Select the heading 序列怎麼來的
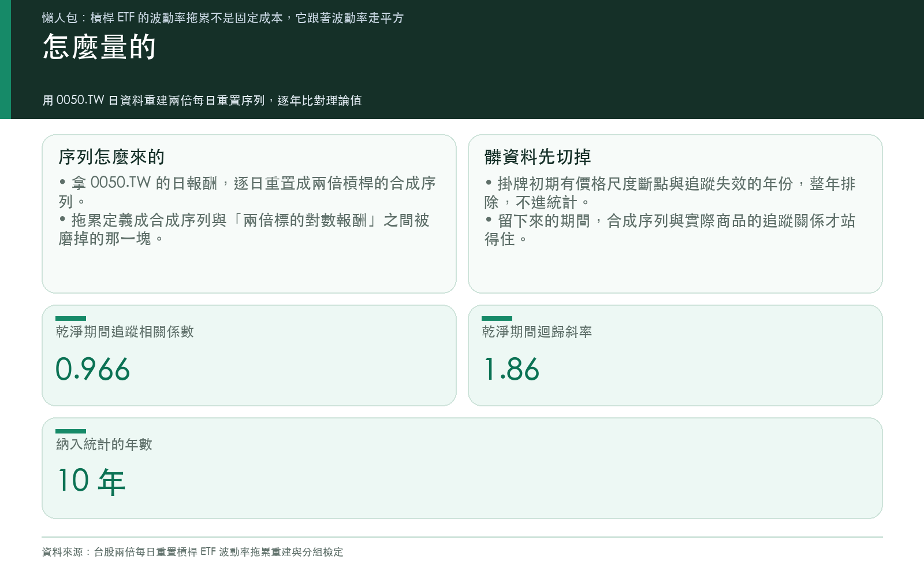 pos(111,157)
